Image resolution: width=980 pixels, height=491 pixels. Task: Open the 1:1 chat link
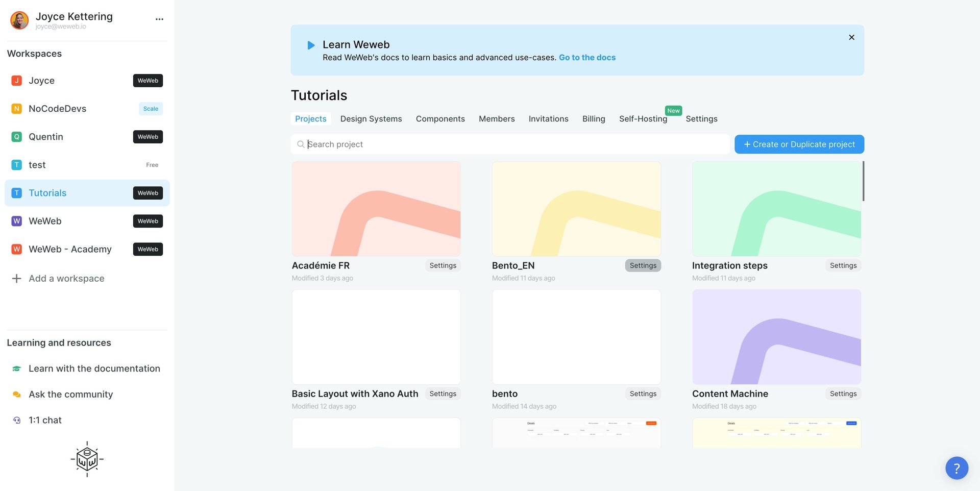37,420
